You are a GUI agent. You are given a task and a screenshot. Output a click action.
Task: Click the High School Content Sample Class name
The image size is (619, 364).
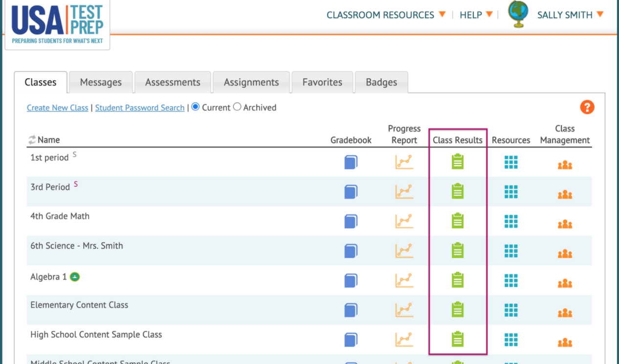pyautogui.click(x=96, y=335)
